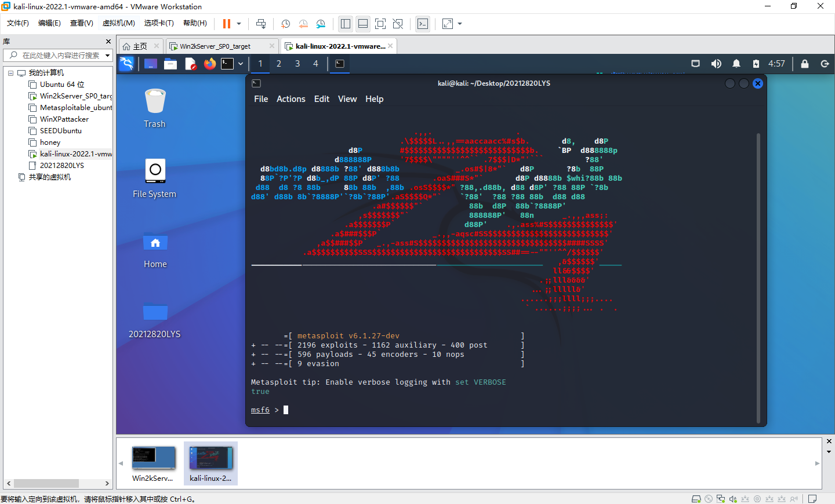Open the 帮助(H) menu
The image size is (835, 504).
195,23
